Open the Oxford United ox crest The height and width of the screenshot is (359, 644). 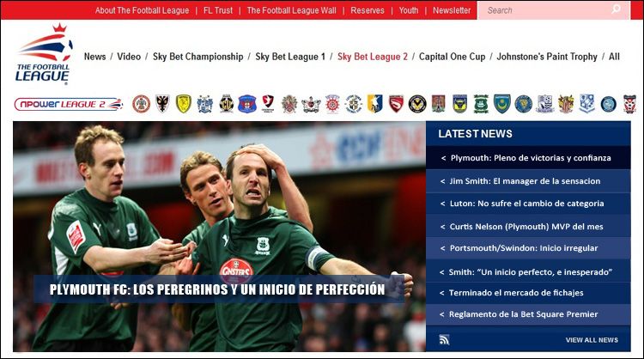click(459, 104)
